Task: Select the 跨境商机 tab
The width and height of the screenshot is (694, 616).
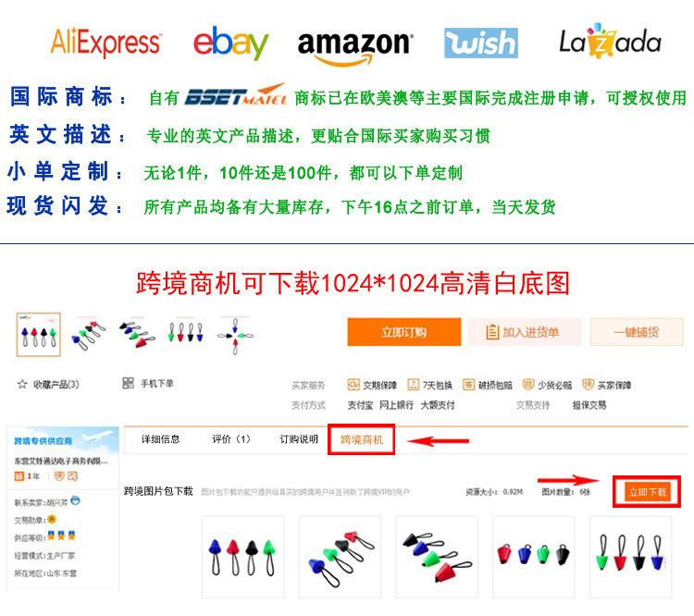Action: [362, 439]
